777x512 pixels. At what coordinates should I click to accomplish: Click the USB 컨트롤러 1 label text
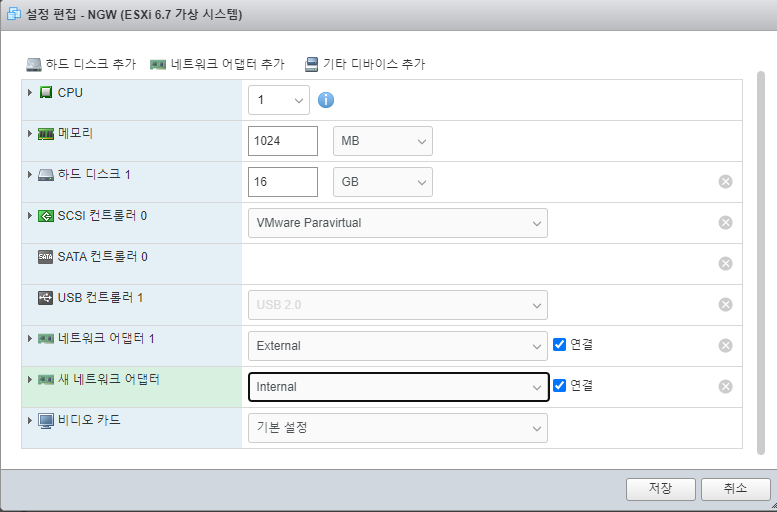(101, 298)
